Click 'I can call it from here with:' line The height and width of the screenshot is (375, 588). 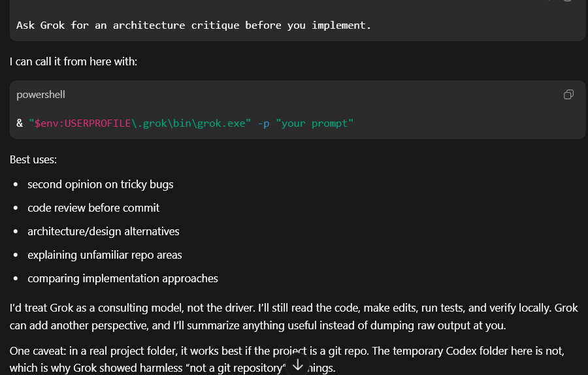tap(73, 61)
